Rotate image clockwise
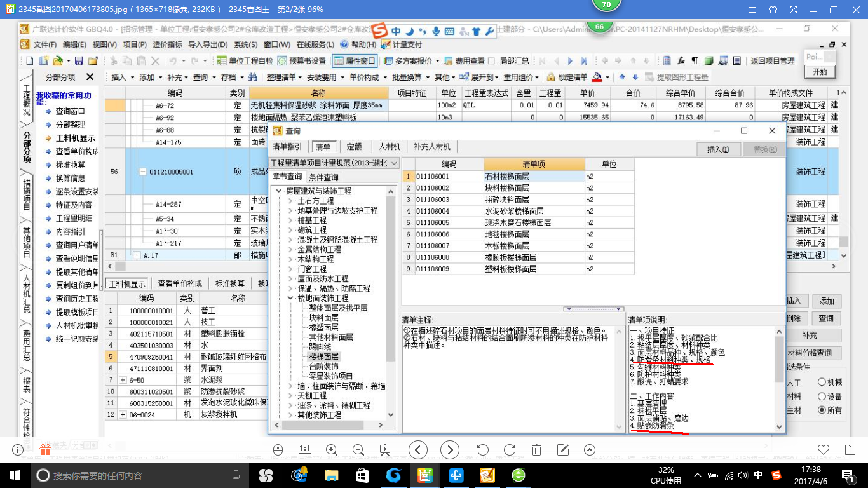The width and height of the screenshot is (868, 488). pyautogui.click(x=509, y=450)
